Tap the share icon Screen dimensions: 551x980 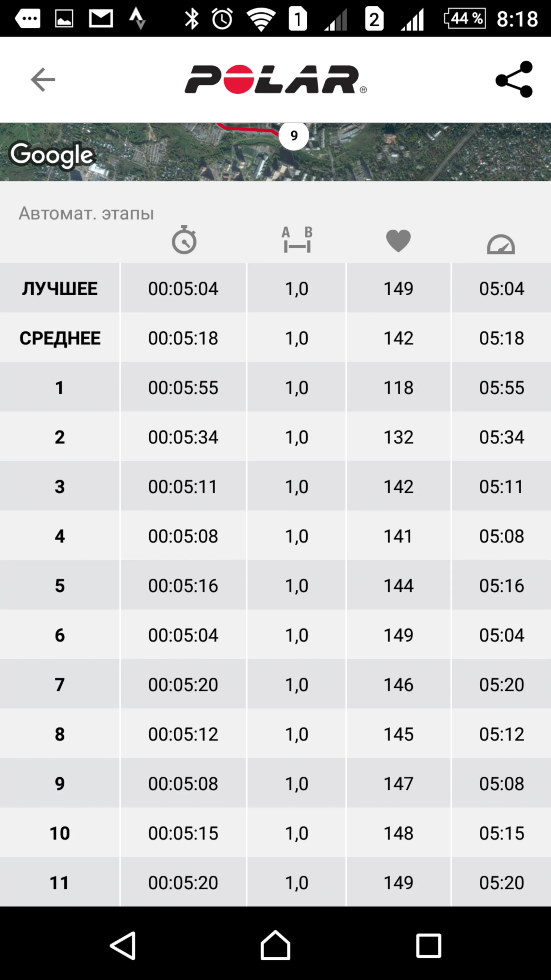point(514,79)
